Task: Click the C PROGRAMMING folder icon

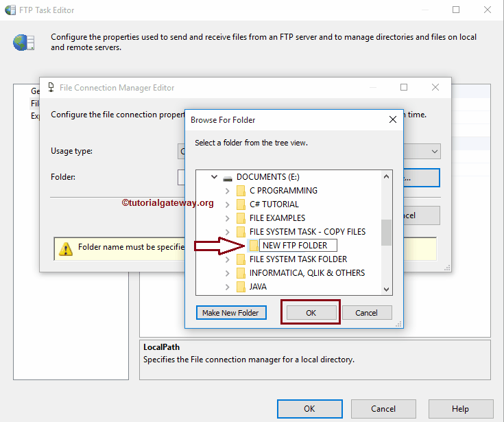Action: tap(241, 191)
